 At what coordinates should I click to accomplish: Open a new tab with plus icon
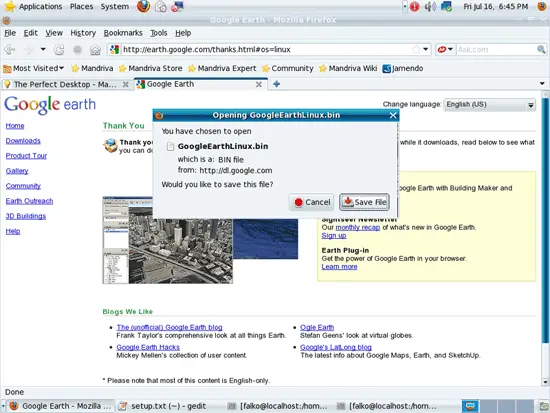coord(276,84)
